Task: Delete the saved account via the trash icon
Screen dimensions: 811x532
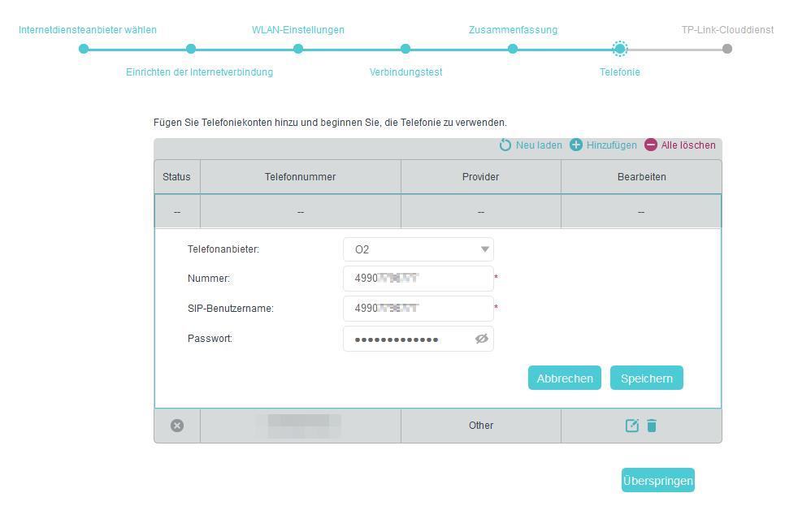Action: pyautogui.click(x=651, y=425)
